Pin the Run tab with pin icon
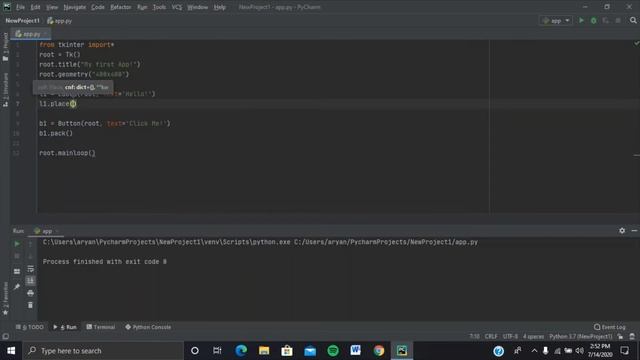Screen dimensions: 640x360 [x=17, y=287]
